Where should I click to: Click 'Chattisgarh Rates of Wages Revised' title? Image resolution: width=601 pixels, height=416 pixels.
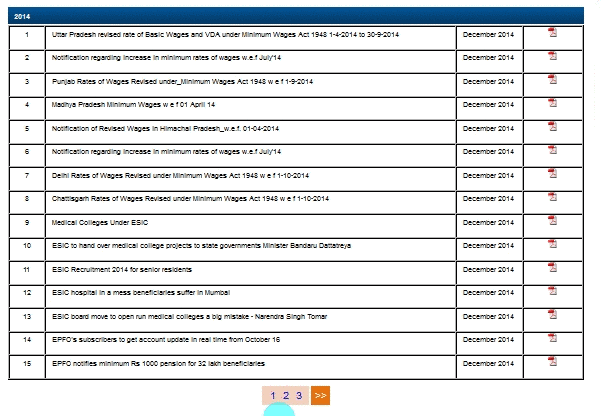click(x=190, y=199)
